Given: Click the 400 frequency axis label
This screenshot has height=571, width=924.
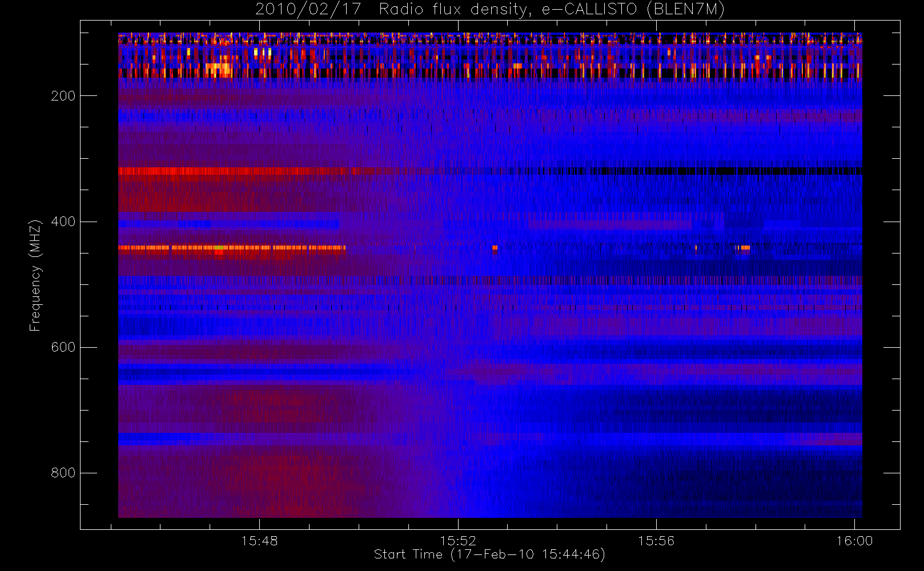Looking at the screenshot, I should pyautogui.click(x=63, y=222).
